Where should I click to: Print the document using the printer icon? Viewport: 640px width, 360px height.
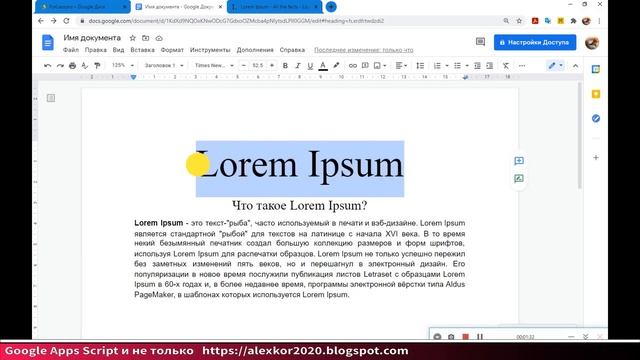pos(72,66)
